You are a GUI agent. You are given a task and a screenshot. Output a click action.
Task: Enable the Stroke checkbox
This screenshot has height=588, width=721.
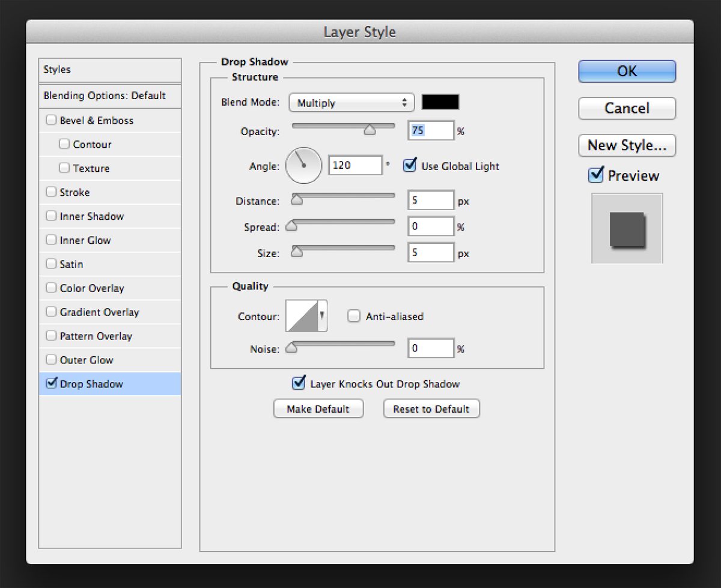click(x=51, y=192)
